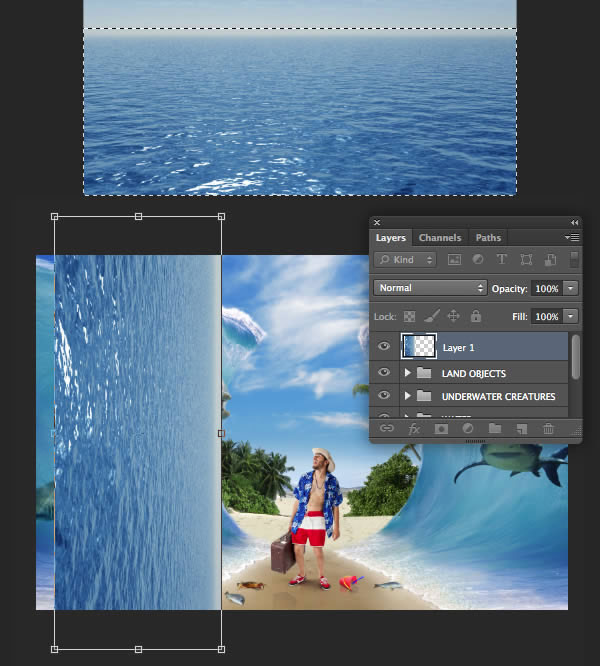Switch to the Layers tab
The height and width of the screenshot is (666, 600).
pos(391,237)
